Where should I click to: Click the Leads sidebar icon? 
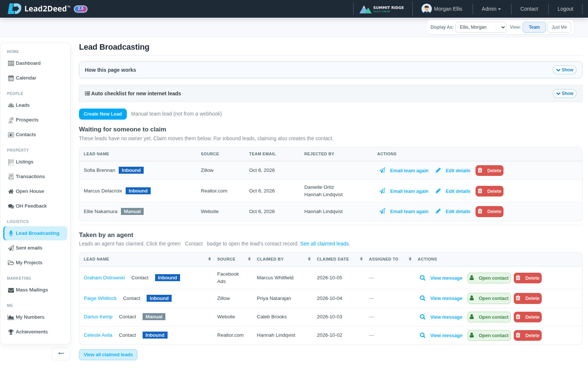(x=11, y=105)
